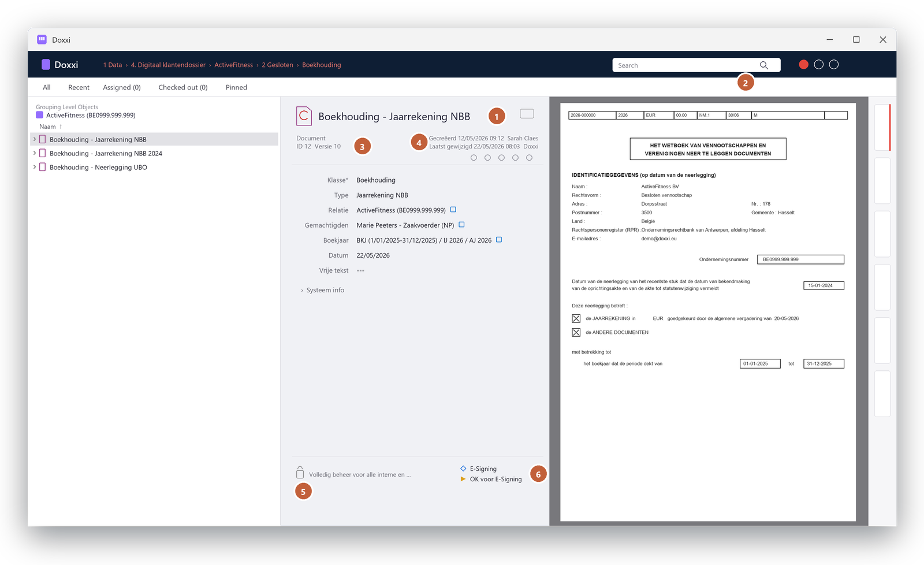This screenshot has height=565, width=924.
Task: Click the OK voor E-Signing label
Action: [495, 479]
